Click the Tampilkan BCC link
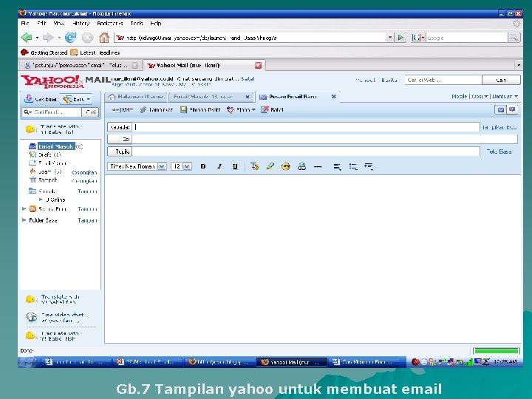The width and height of the screenshot is (532, 399). pyautogui.click(x=499, y=127)
